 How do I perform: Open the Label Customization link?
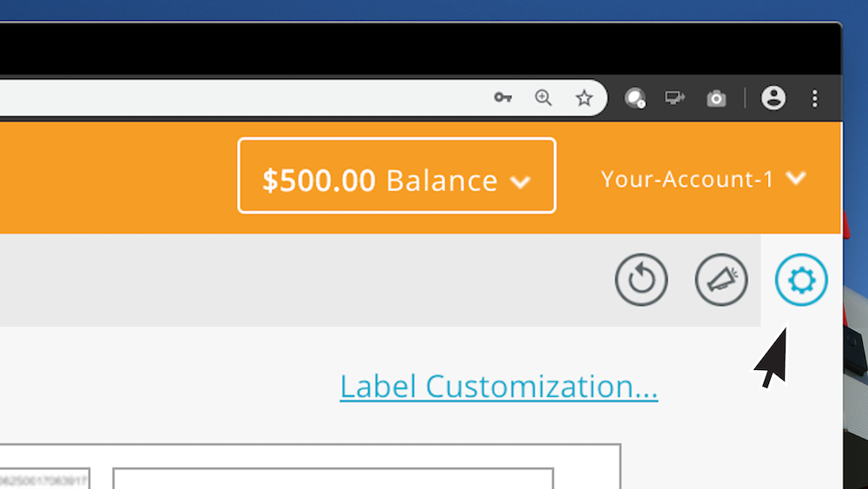pos(498,387)
